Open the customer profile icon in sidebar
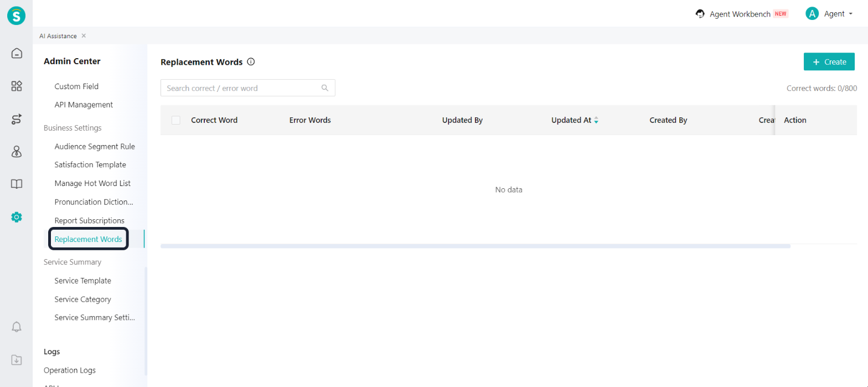 [17, 152]
